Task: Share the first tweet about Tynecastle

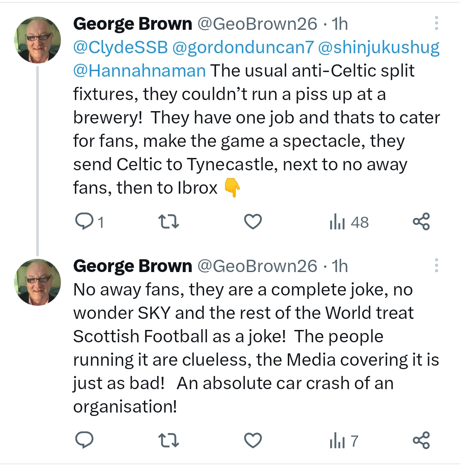Action: (x=422, y=222)
